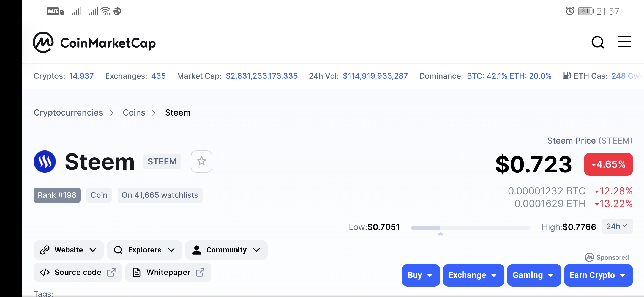Open the Earn Crypto dropdown
644x297 pixels.
click(598, 275)
